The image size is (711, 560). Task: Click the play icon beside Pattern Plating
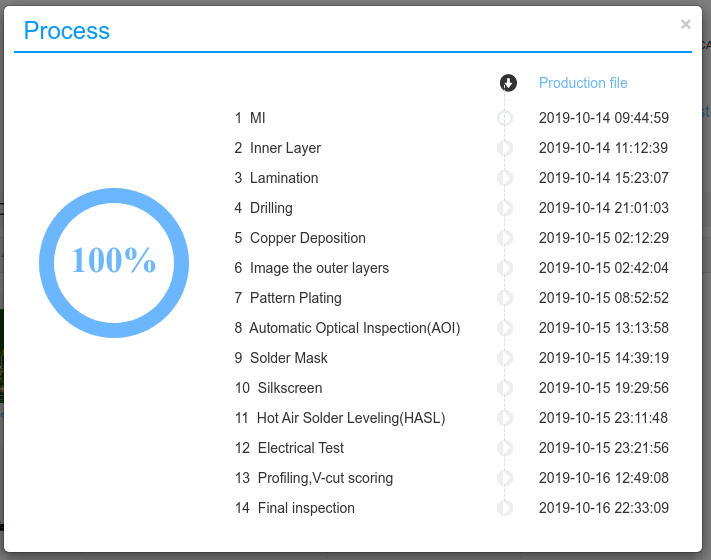[x=505, y=298]
